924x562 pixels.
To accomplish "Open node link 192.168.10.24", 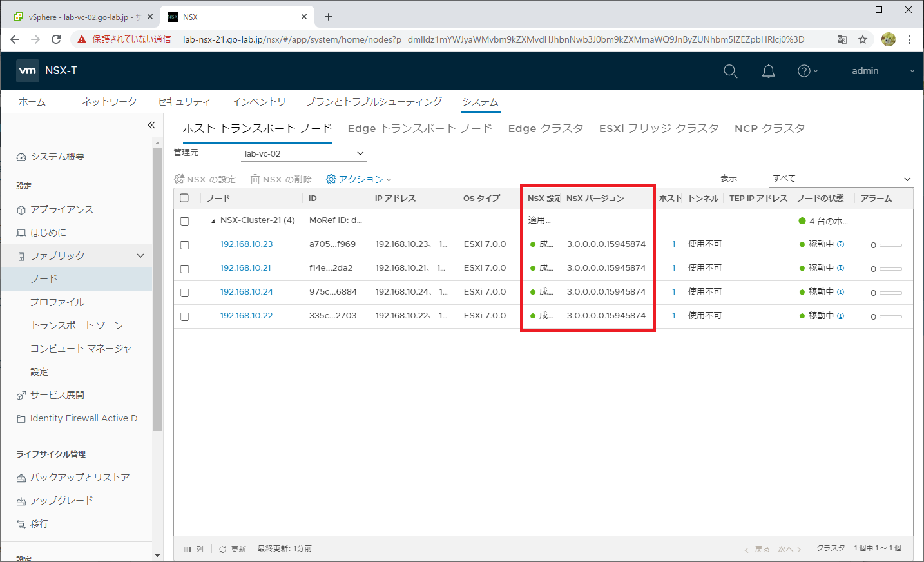I will [246, 292].
